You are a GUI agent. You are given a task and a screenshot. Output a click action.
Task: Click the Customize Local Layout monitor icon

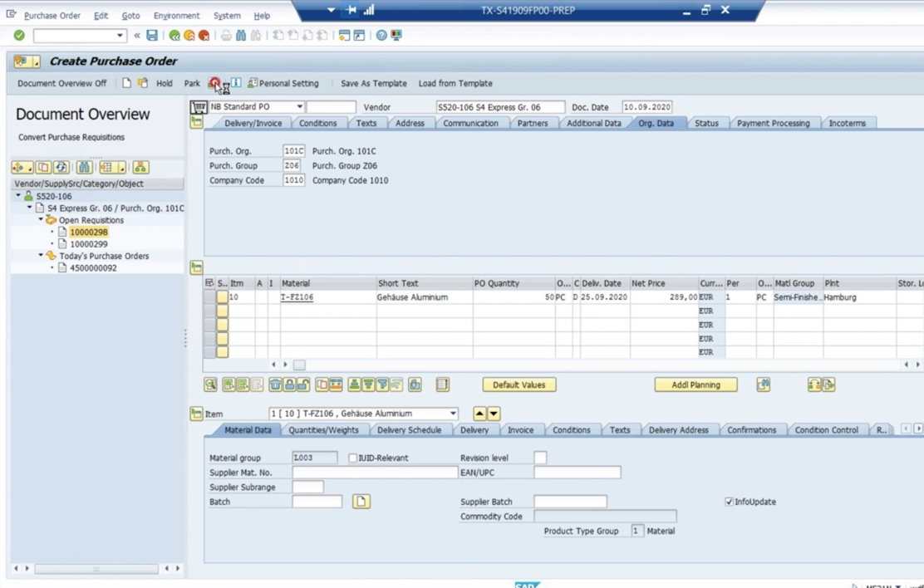tap(396, 36)
